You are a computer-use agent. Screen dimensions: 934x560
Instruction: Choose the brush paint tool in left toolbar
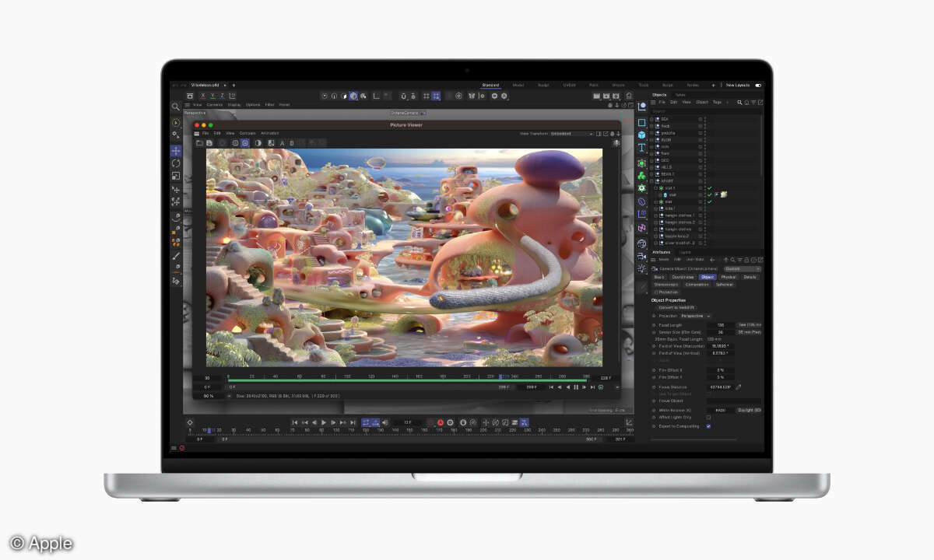(x=176, y=256)
